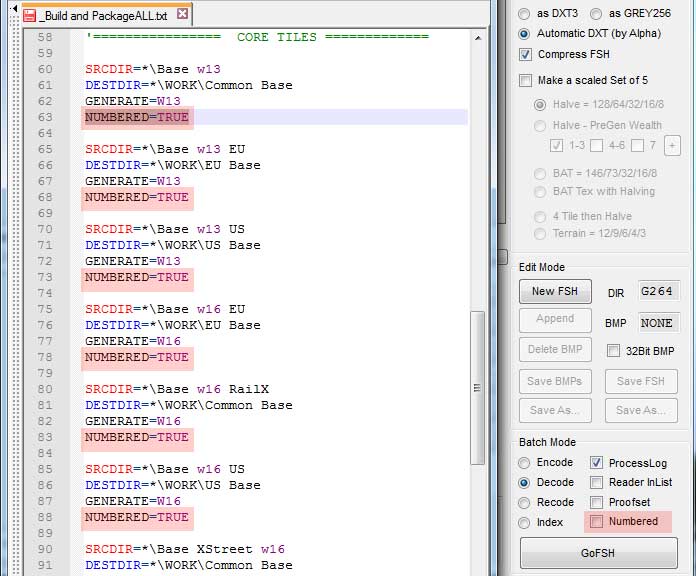
Task: Click the red file icon on tab
Action: tap(29, 16)
